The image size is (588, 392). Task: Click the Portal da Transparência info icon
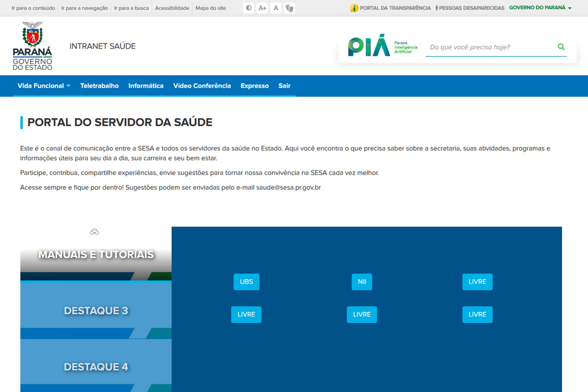(354, 8)
